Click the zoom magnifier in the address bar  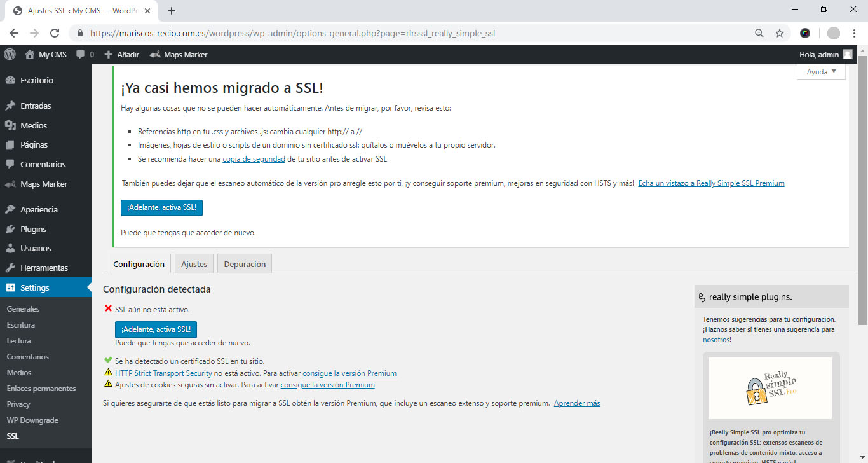759,33
